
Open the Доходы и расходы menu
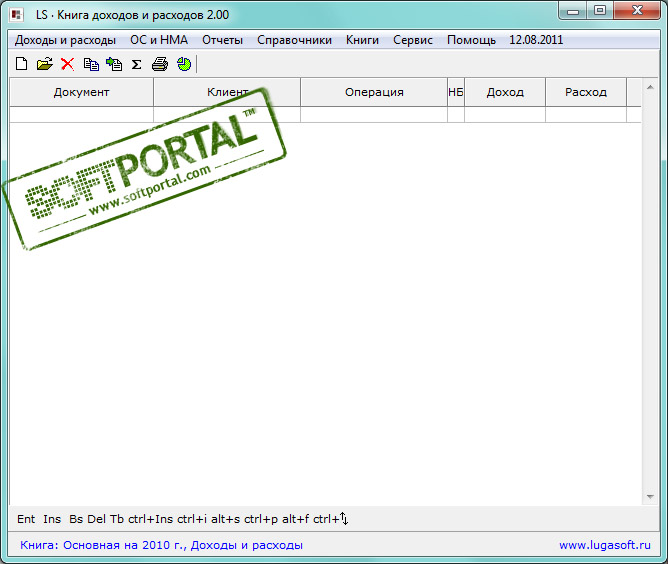tap(65, 40)
